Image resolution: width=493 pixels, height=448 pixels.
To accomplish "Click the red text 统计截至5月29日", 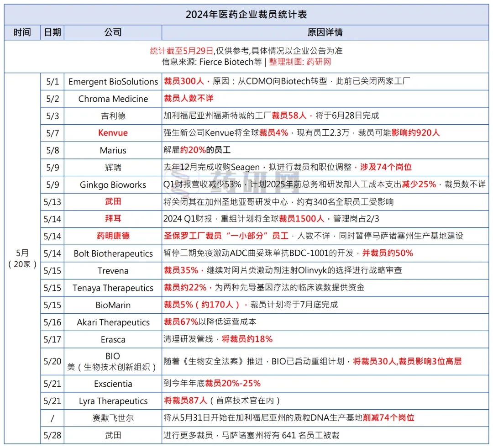I will 182,51.
